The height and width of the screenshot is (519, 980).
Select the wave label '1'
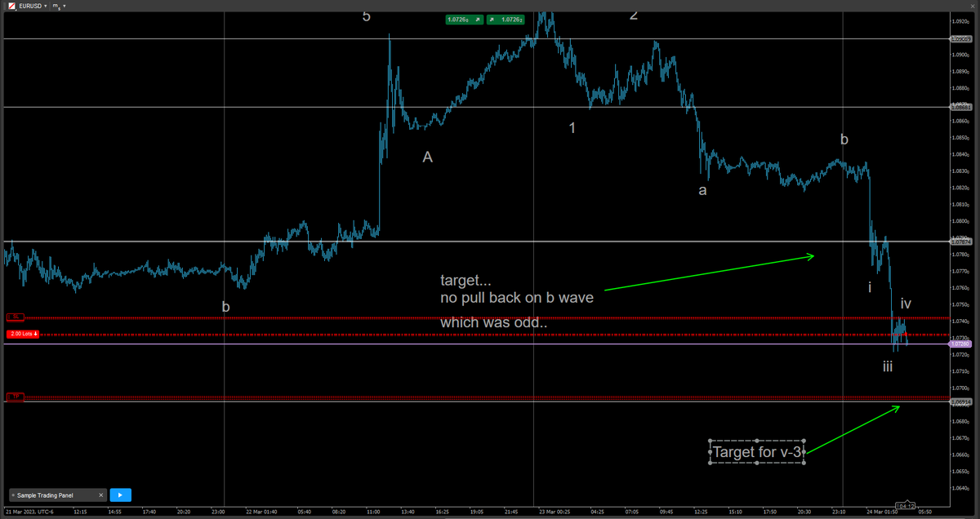pyautogui.click(x=572, y=127)
